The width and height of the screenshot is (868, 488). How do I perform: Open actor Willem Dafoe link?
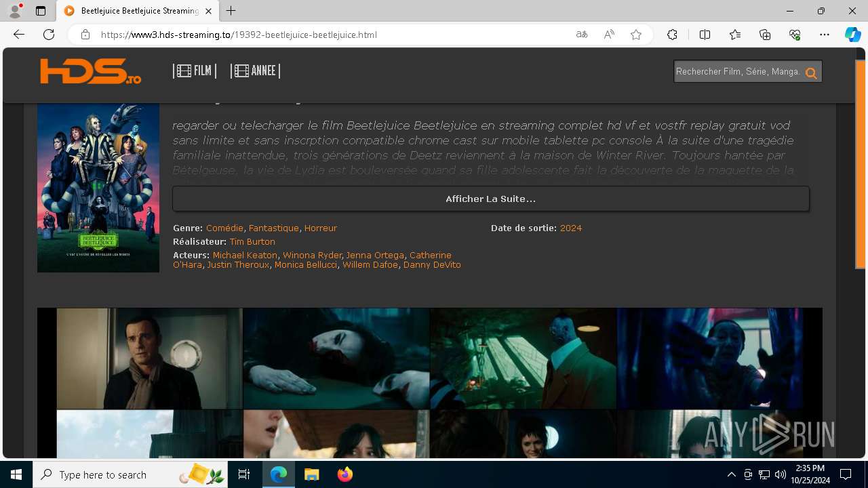tap(370, 265)
